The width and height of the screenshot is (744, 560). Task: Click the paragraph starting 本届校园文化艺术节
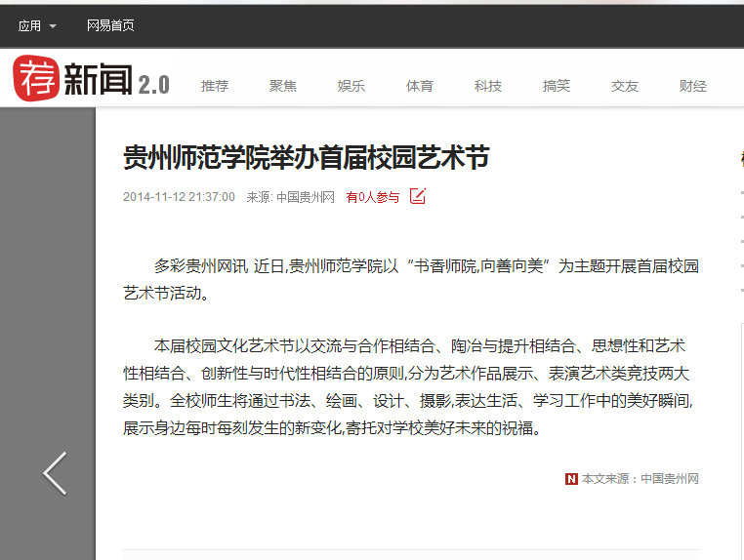coord(409,387)
